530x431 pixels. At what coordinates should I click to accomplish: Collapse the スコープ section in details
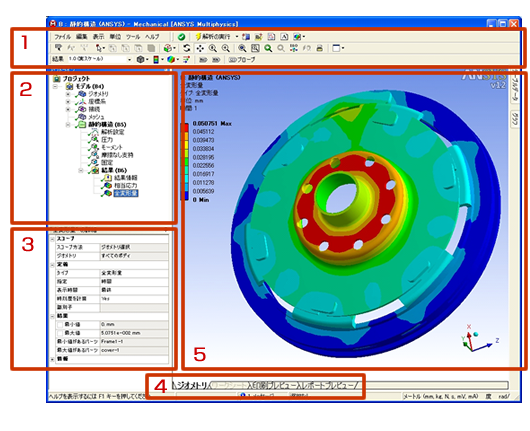[52, 239]
